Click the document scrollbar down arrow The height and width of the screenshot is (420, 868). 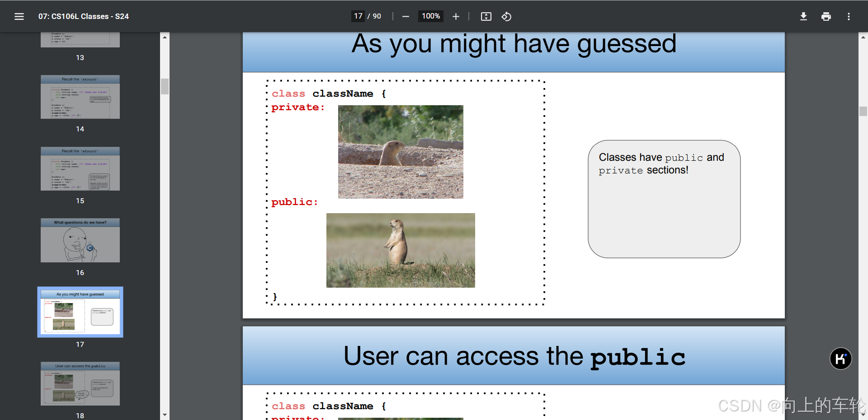pyautogui.click(x=863, y=415)
